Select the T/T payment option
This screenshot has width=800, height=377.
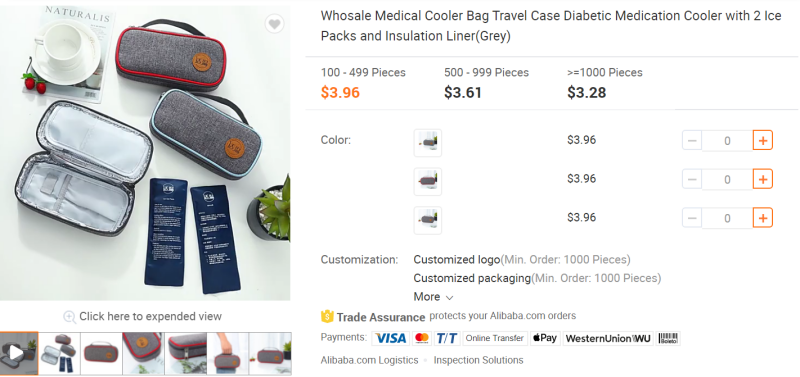tap(447, 338)
